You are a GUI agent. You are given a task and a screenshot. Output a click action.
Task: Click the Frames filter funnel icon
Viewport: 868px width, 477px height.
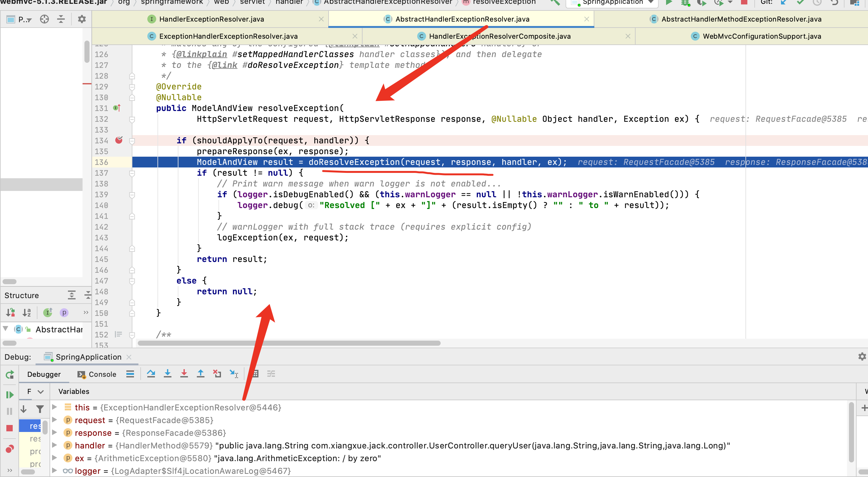pos(40,409)
